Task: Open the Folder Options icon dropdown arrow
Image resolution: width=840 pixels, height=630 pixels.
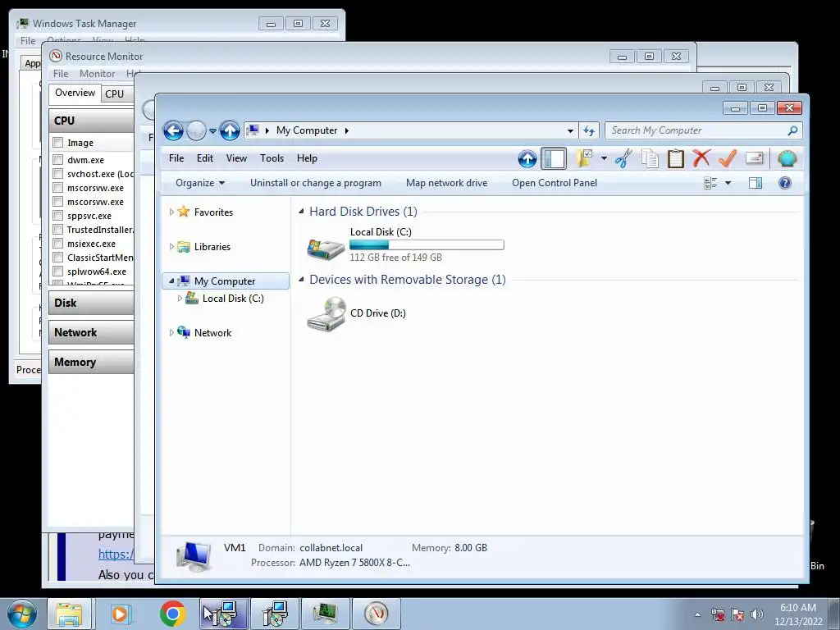Action: (x=604, y=158)
